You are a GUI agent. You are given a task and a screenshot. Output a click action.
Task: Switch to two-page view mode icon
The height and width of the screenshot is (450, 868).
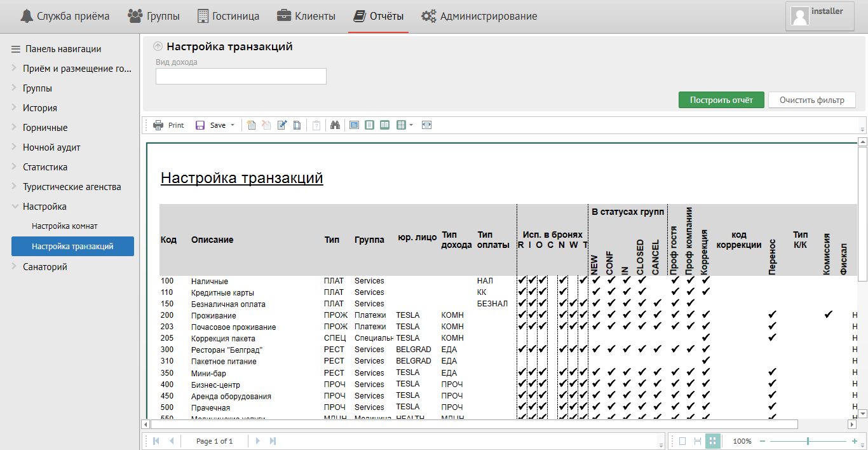pyautogui.click(x=384, y=125)
